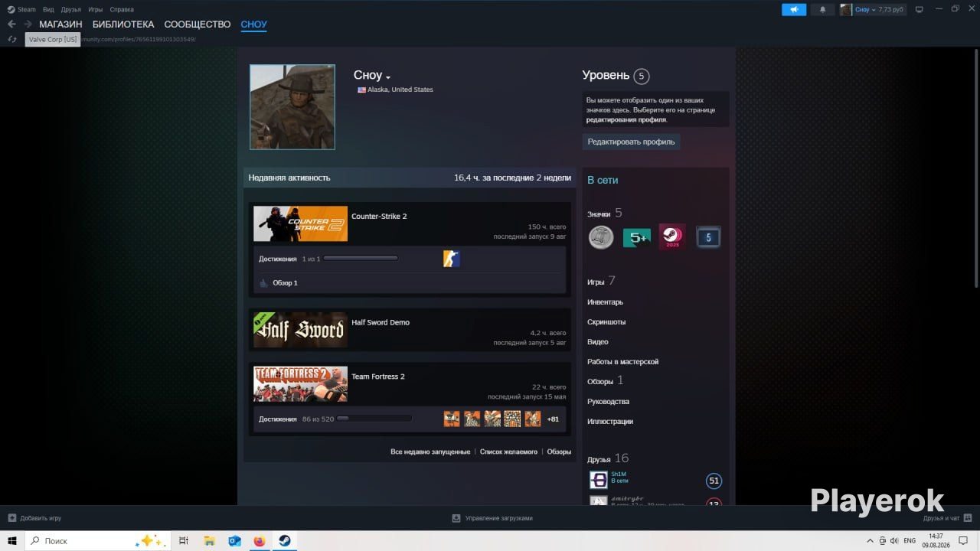Open the Иллюстрации link
Viewport: 980px width, 551px height.
click(610, 422)
